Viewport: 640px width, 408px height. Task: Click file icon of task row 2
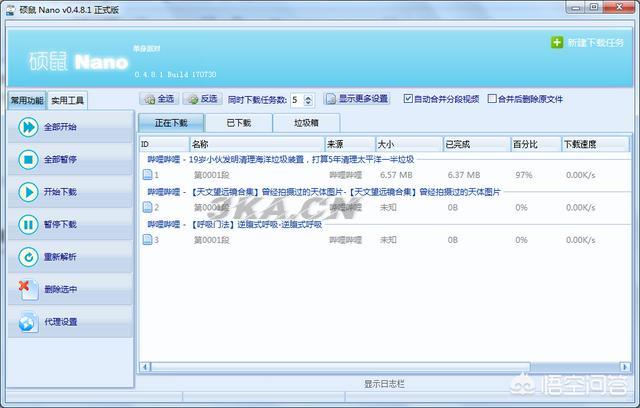[147, 207]
